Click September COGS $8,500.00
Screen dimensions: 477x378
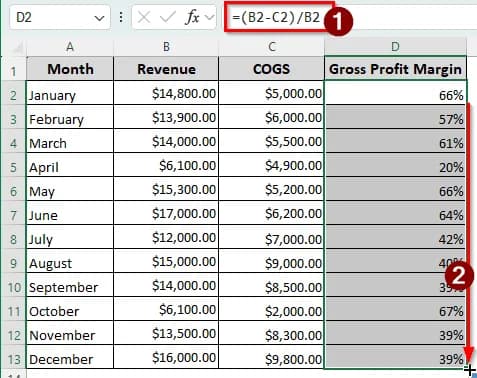(x=271, y=285)
